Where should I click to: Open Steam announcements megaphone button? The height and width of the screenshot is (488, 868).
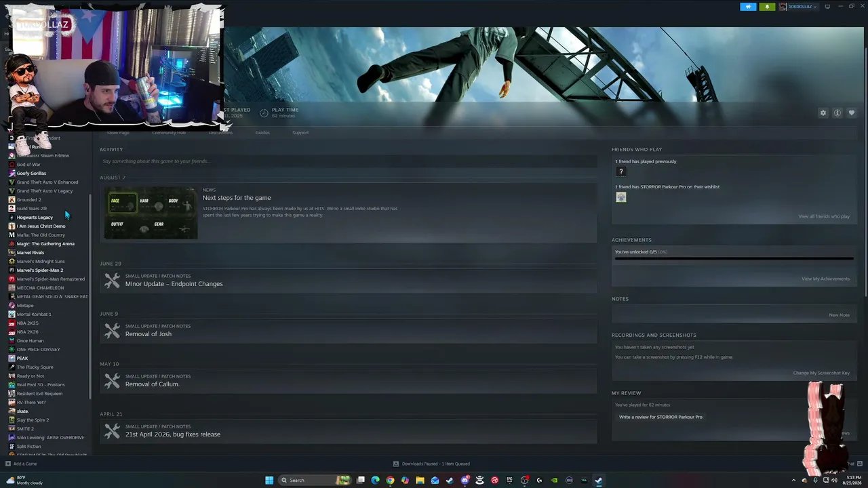tap(748, 7)
